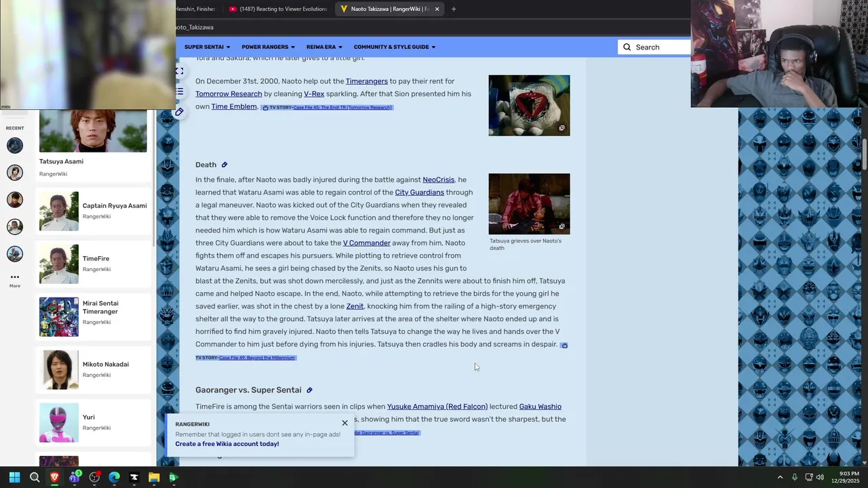
Task: Open the fifth recent avatar in sidebar
Action: [15, 253]
